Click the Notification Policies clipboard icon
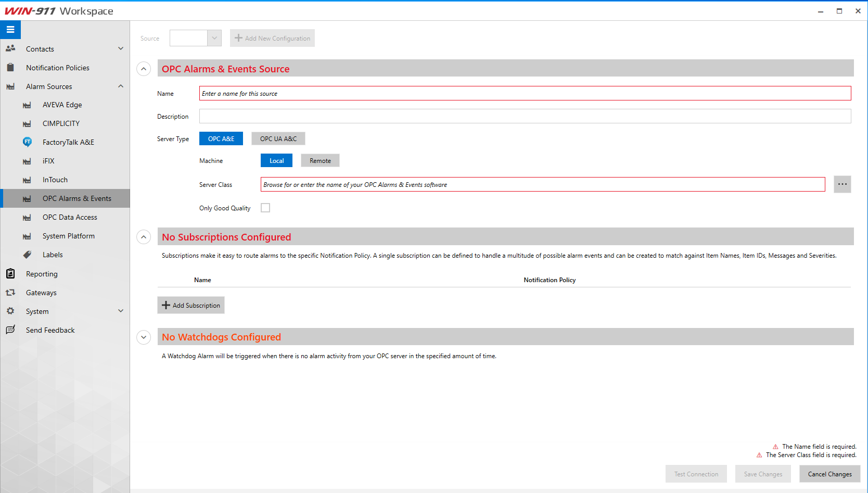Viewport: 868px width, 493px height. coord(10,67)
